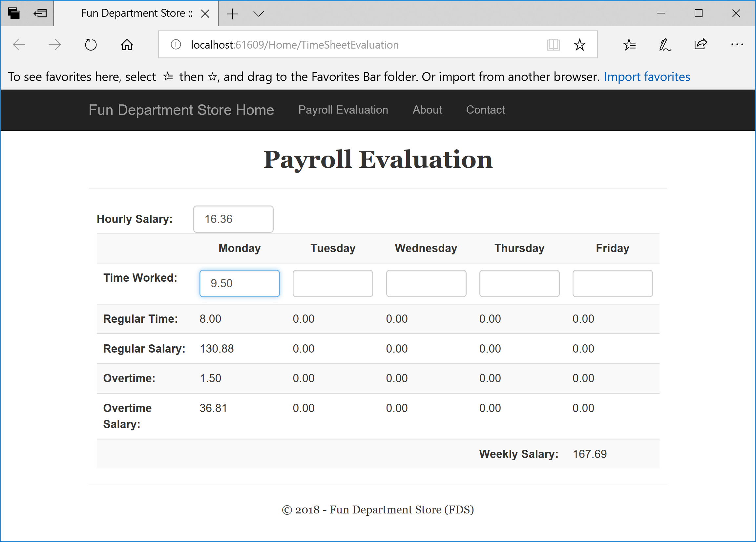Click the Tuesday column header
This screenshot has width=756, height=542.
(x=333, y=248)
